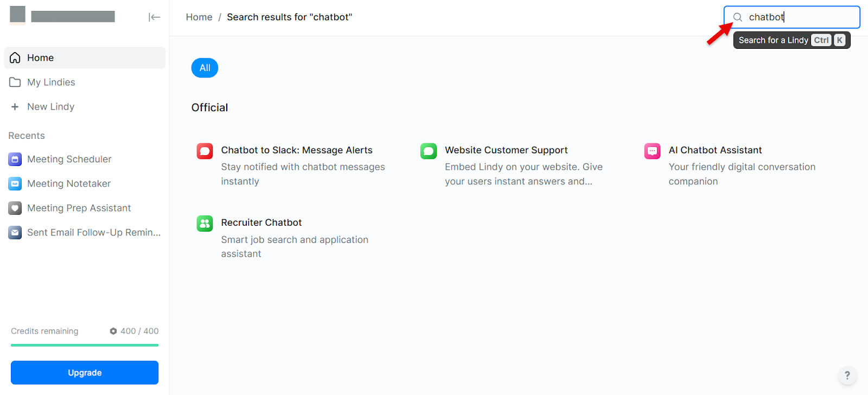Click the "Credits remaining" label
This screenshot has width=868, height=395.
coord(44,331)
